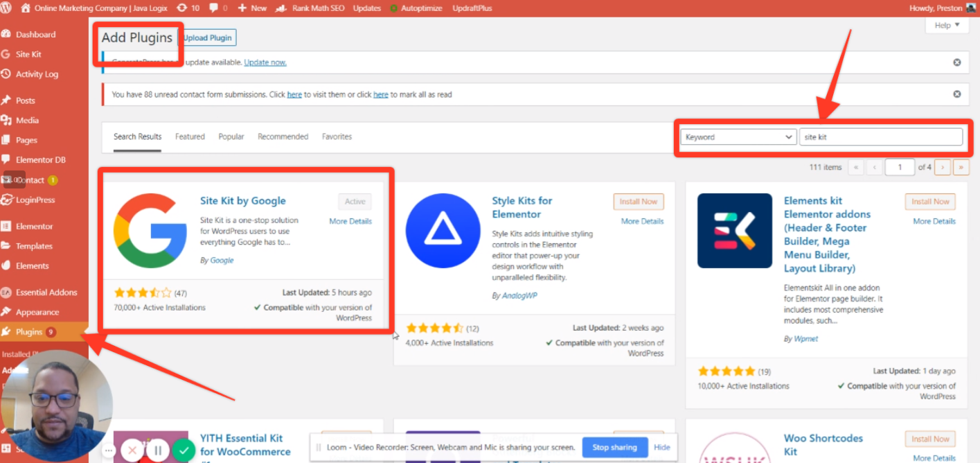Hide the Loom sharing notification bar
Viewport: 980px width, 463px height.
tap(662, 447)
